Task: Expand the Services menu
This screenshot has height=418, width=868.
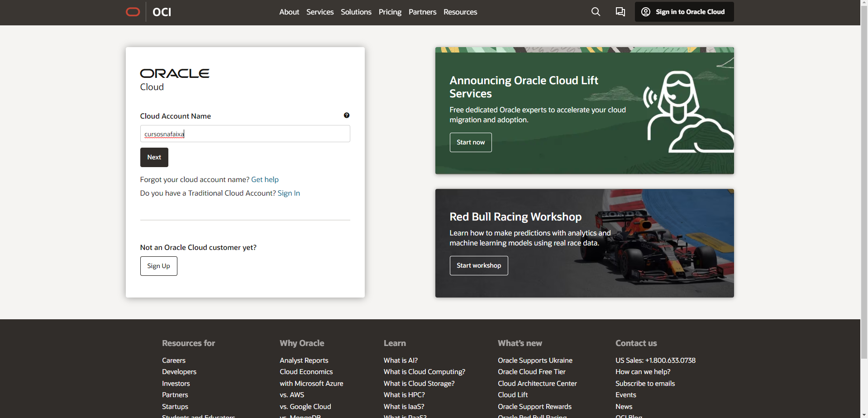Action: click(x=320, y=12)
